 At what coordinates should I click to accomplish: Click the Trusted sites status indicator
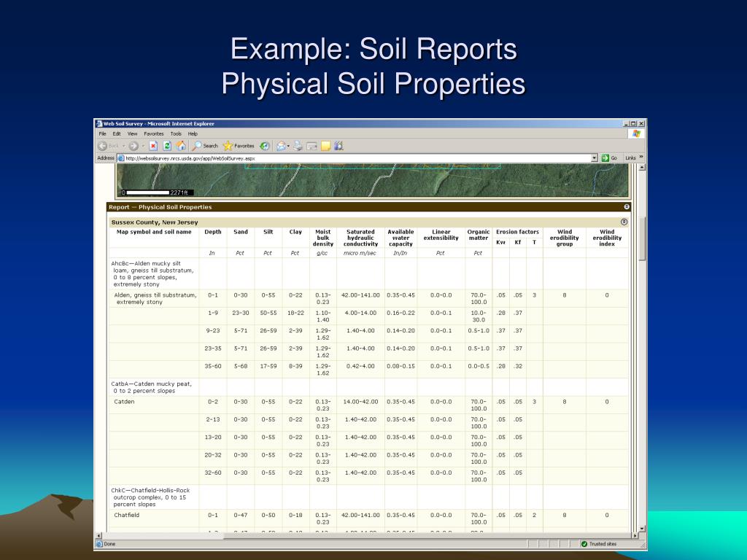point(599,544)
